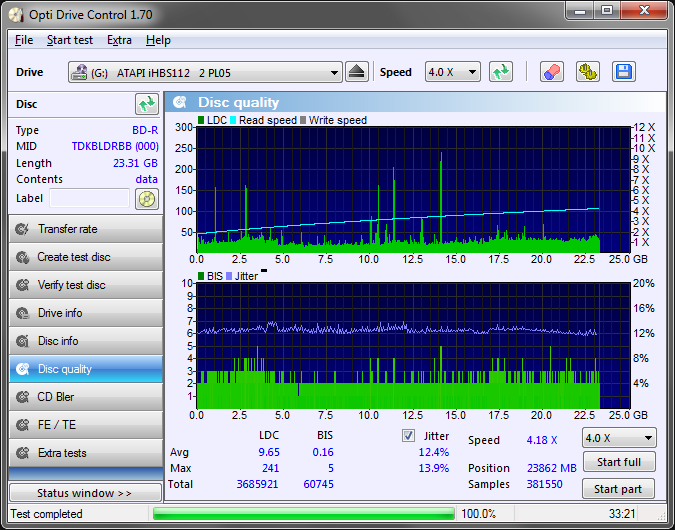Select the Disc quality page
The image size is (675, 530).
pos(86,369)
